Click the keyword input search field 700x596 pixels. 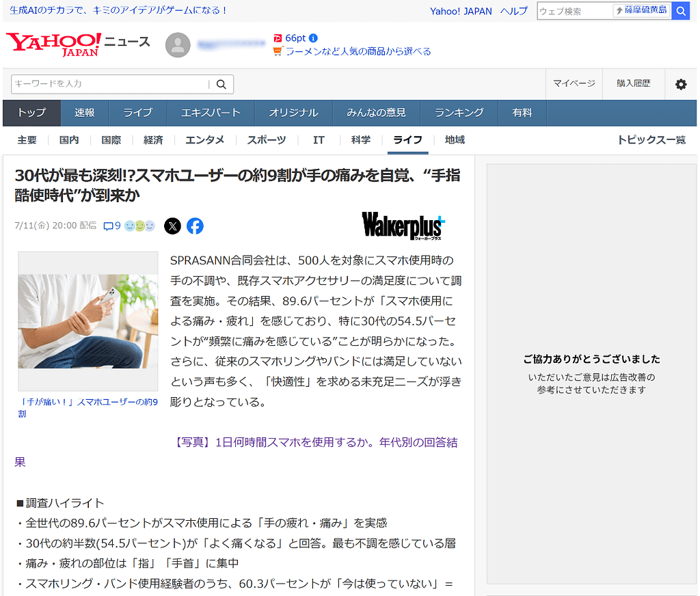point(109,84)
